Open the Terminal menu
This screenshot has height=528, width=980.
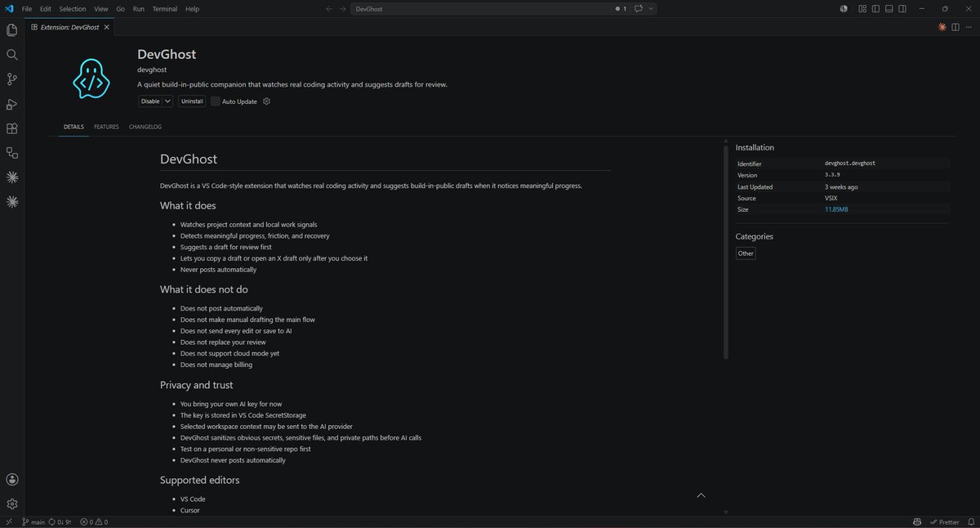[165, 9]
